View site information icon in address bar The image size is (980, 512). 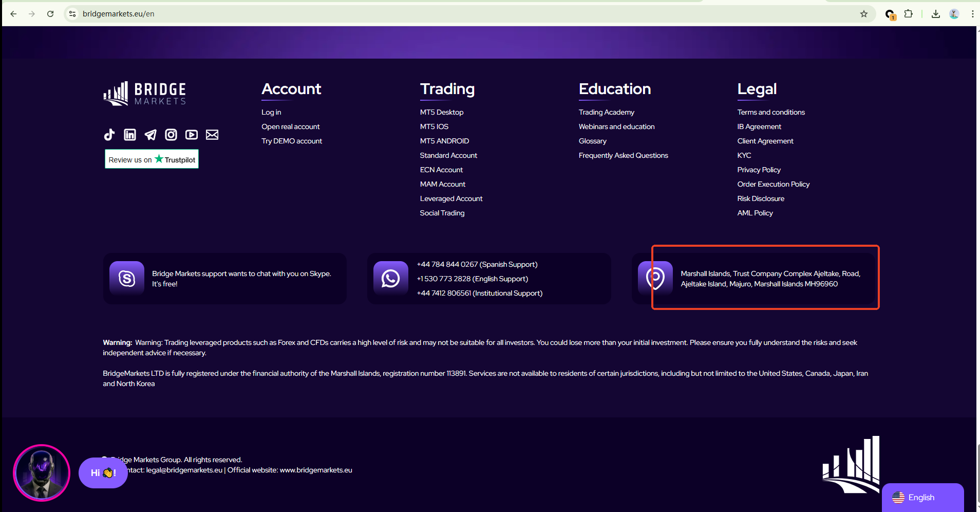tap(72, 14)
